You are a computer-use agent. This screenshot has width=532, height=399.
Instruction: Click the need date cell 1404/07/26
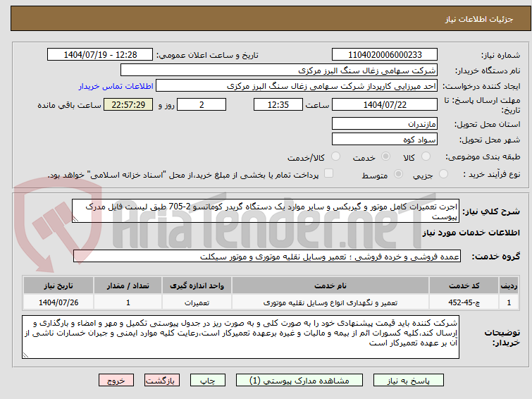coord(58,302)
